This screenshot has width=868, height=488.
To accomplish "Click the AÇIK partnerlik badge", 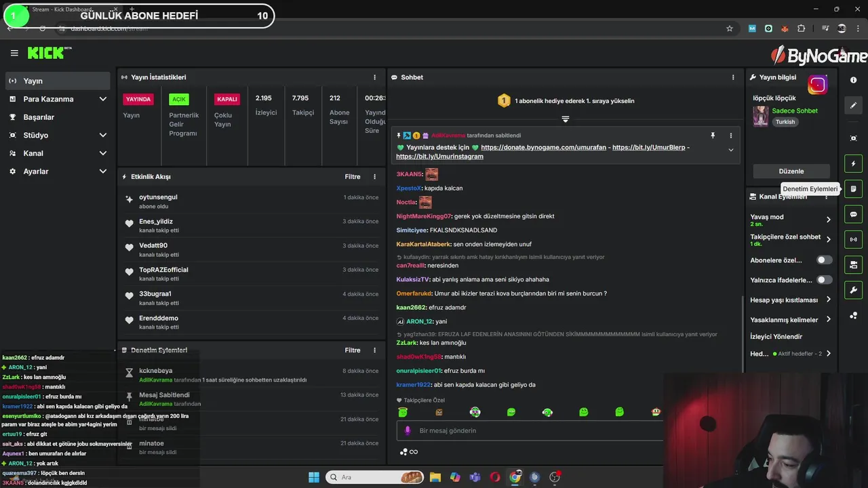I will tap(179, 99).
